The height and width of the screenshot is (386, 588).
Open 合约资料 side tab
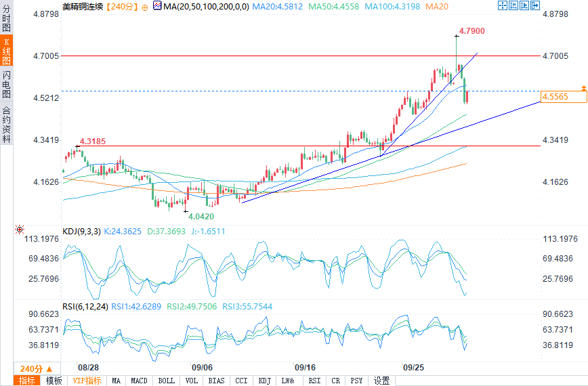(6, 125)
